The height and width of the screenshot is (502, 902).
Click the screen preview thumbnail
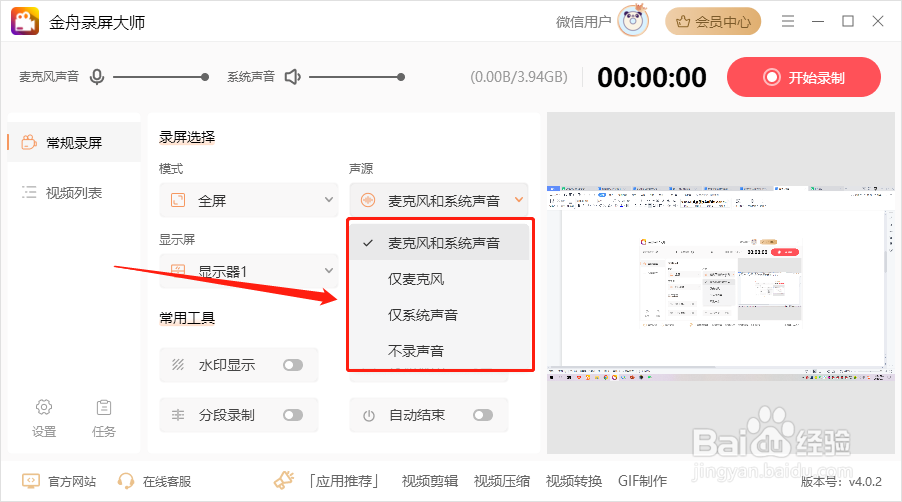(720, 283)
